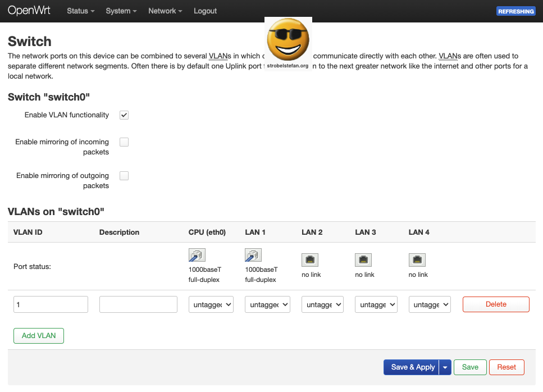Click the Add VLAN button
Image resolution: width=543 pixels, height=392 pixels.
tap(39, 336)
